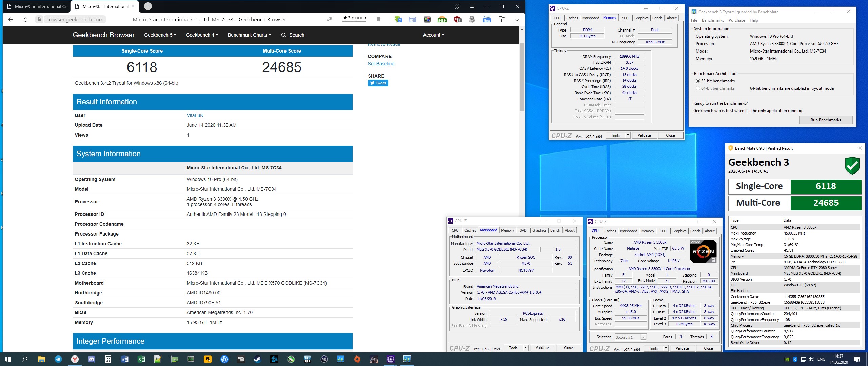Select the 32-bit benchmarks radio button

(698, 81)
